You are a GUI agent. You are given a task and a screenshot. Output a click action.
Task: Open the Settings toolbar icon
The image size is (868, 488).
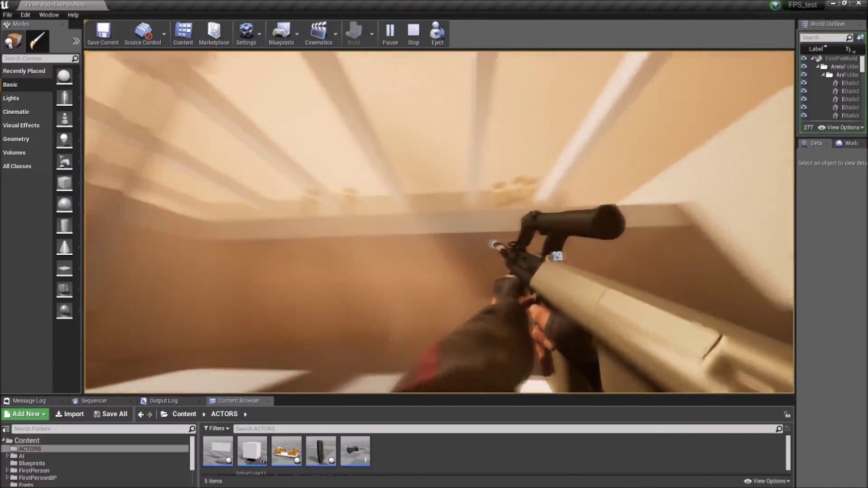coord(245,34)
